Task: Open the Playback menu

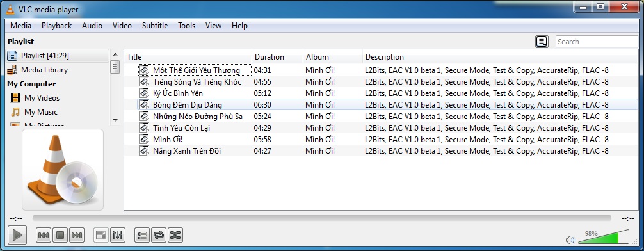Action: [x=57, y=26]
